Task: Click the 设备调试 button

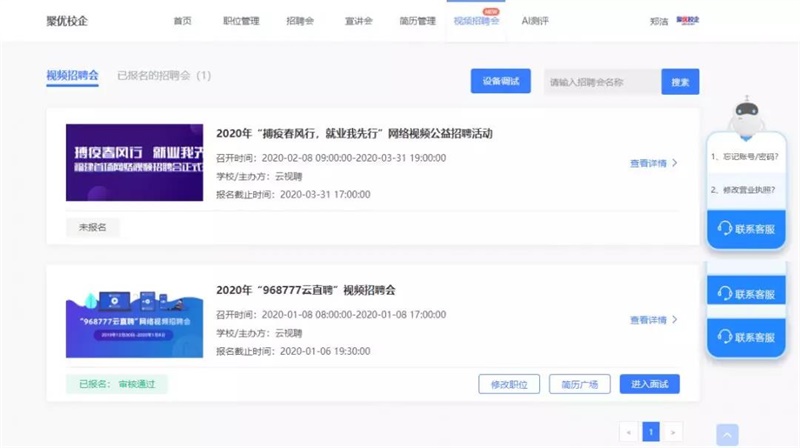Action: 500,82
